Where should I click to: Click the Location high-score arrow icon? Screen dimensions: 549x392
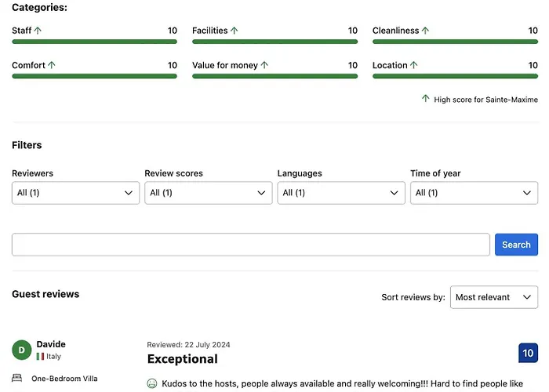[414, 65]
